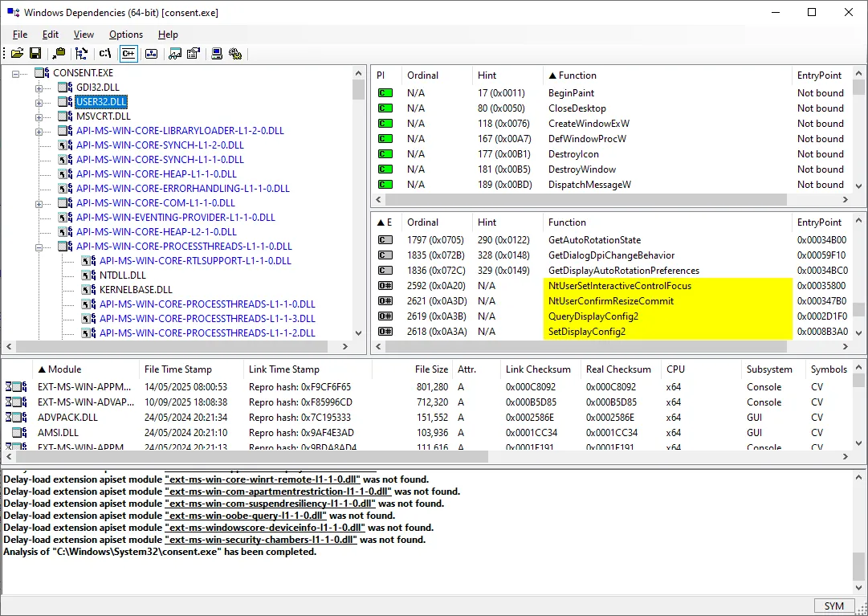Select API-MS-WIN-CORE-ERRORHANDLING-L1-1-0.DLL in tree
The height and width of the screenshot is (616, 868).
[183, 188]
